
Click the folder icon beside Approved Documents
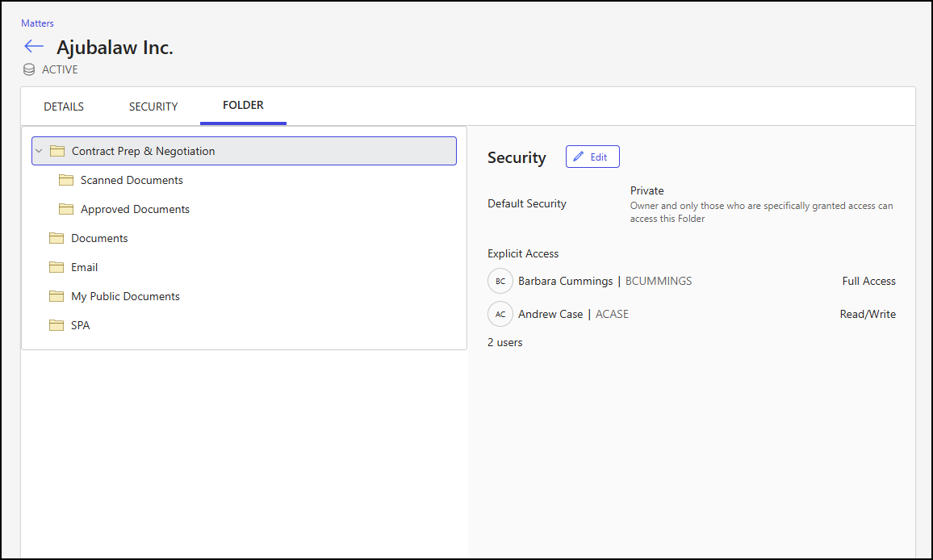[65, 209]
